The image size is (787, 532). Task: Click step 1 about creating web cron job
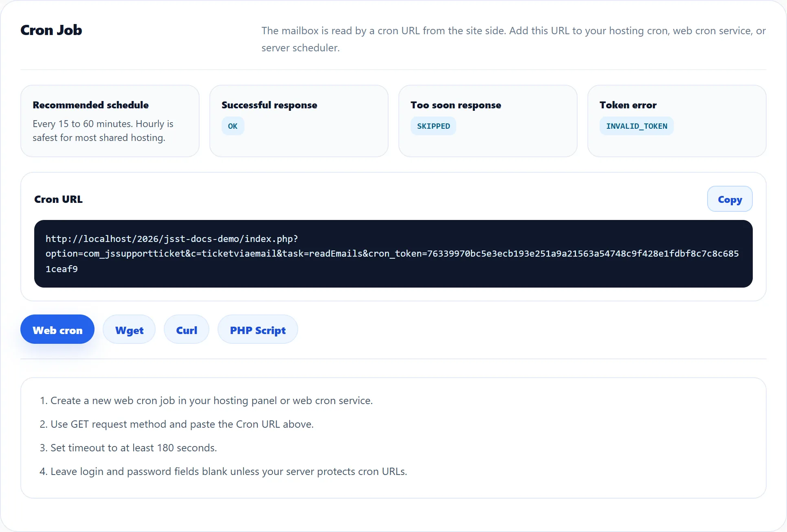click(x=206, y=401)
